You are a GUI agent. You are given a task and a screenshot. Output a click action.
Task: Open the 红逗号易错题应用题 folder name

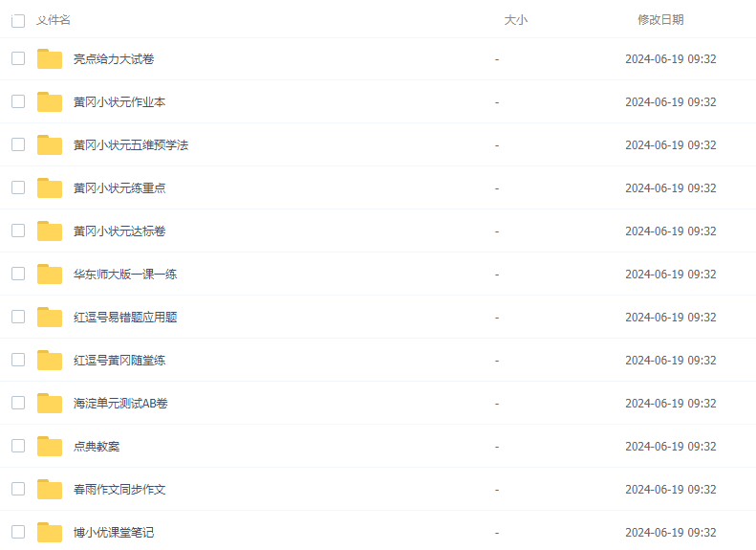[x=125, y=317]
